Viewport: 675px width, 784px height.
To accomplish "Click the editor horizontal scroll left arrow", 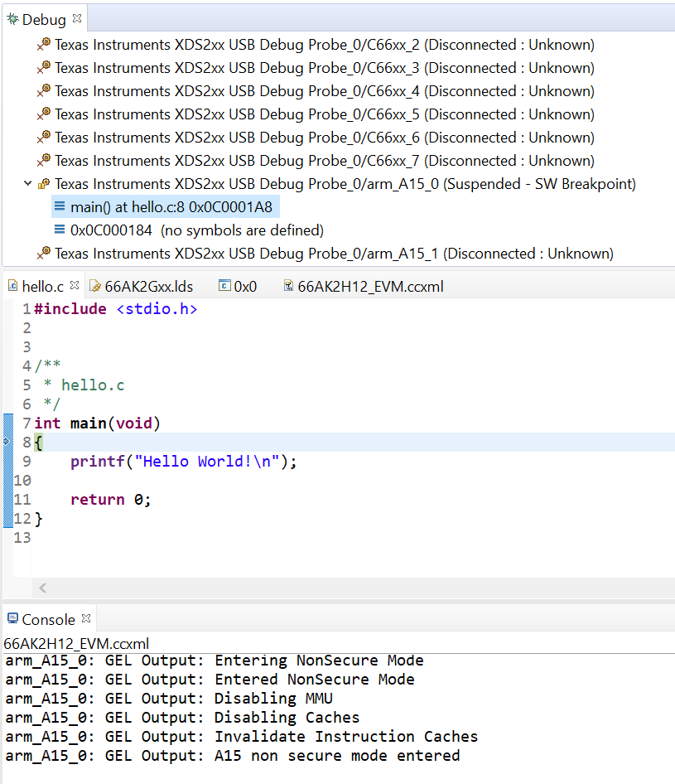I will (x=43, y=588).
